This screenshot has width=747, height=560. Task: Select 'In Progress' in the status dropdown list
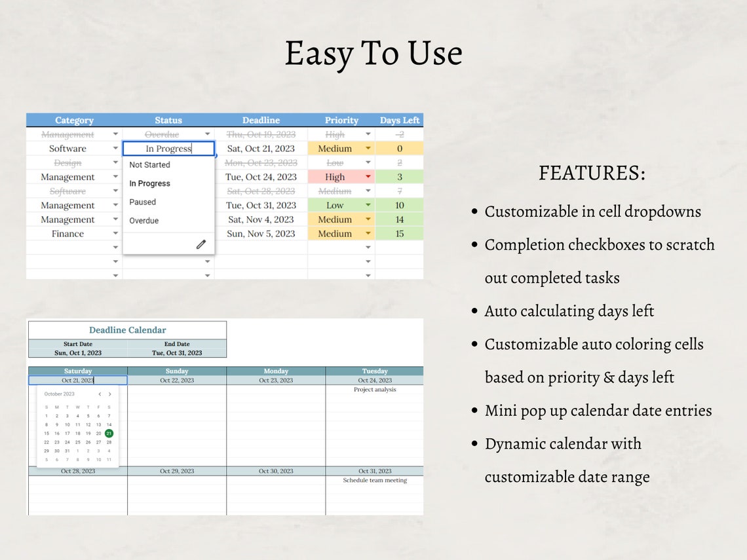tap(149, 183)
